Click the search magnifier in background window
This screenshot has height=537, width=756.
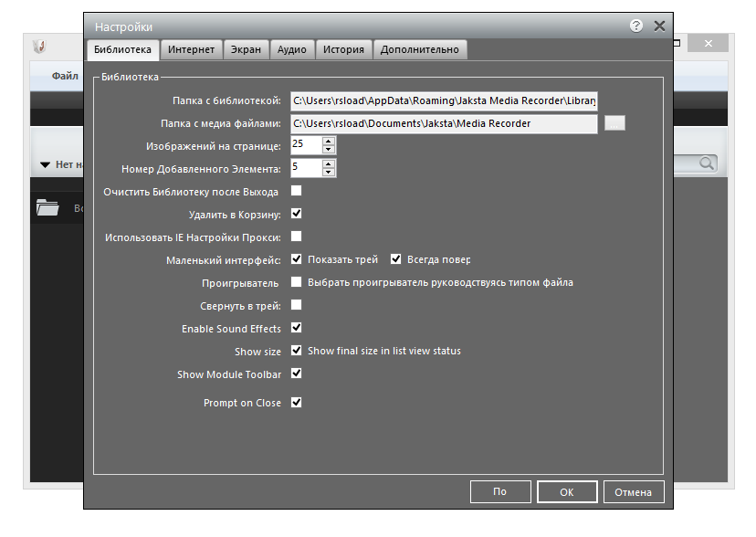point(707,163)
